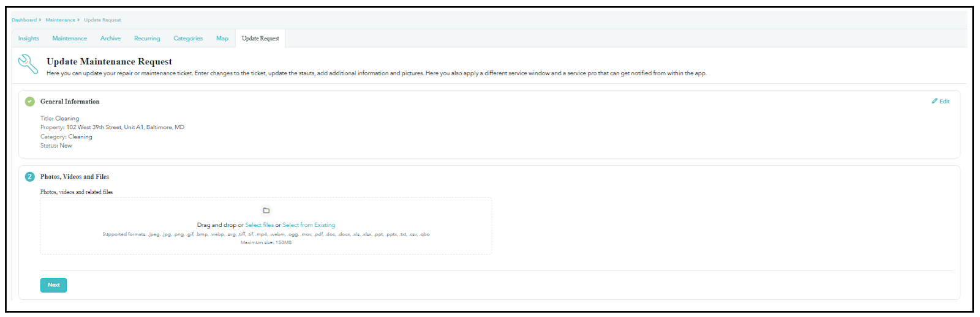Click the folder icon in the upload area
Image resolution: width=980 pixels, height=317 pixels.
point(266,211)
